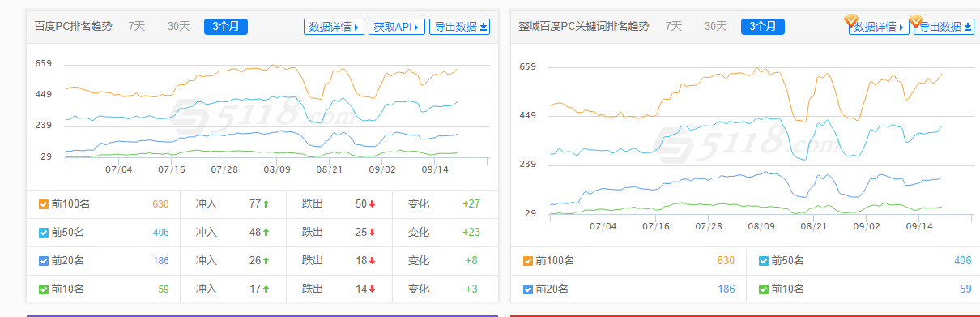Switch to 7天 tab in 百度PC排名趋势 panel
Image resolution: width=980 pixels, height=317 pixels.
click(x=136, y=26)
